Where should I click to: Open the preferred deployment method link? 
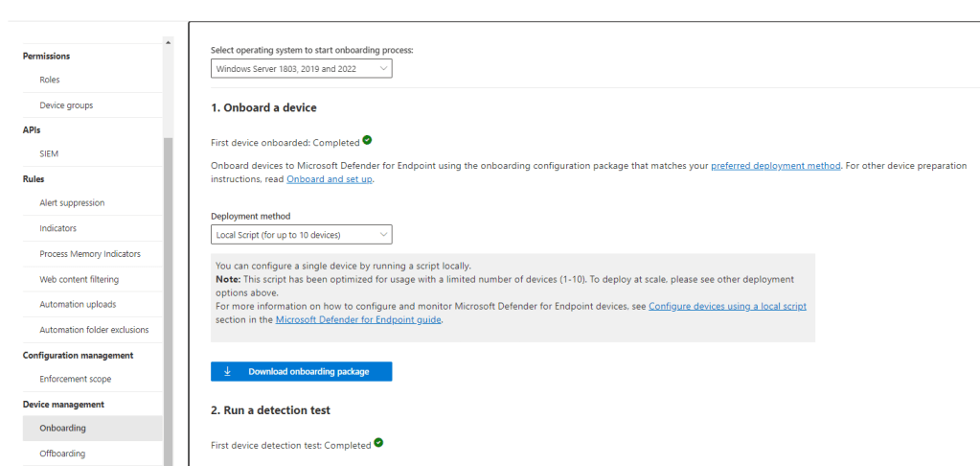tap(775, 166)
